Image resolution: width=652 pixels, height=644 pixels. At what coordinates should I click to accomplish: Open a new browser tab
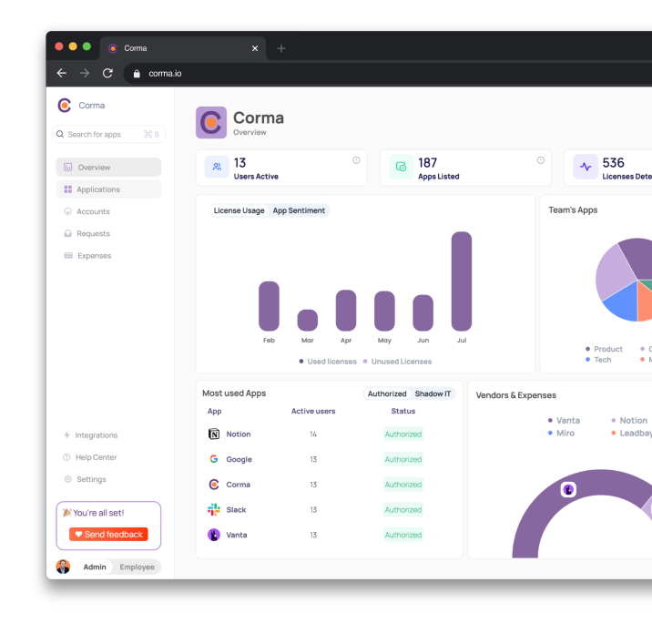280,48
